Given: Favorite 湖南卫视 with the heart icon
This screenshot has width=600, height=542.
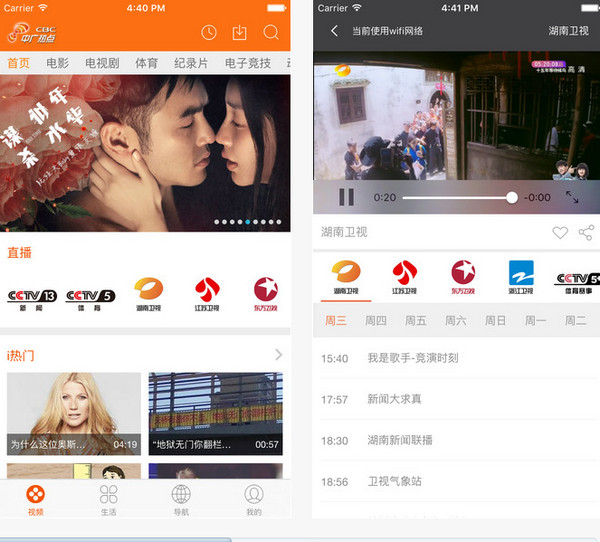Looking at the screenshot, I should (x=560, y=232).
